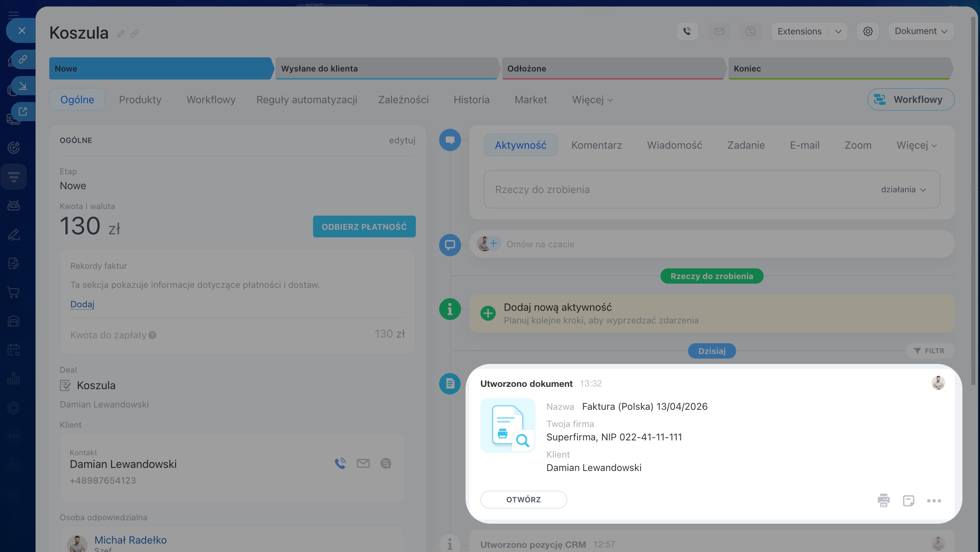Open the Extensions dropdown arrow
This screenshot has height=552, width=980.
click(x=838, y=31)
